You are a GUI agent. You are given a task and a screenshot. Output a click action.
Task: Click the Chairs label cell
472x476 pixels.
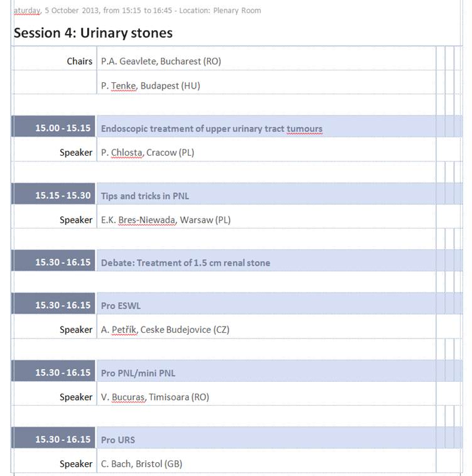click(x=55, y=58)
